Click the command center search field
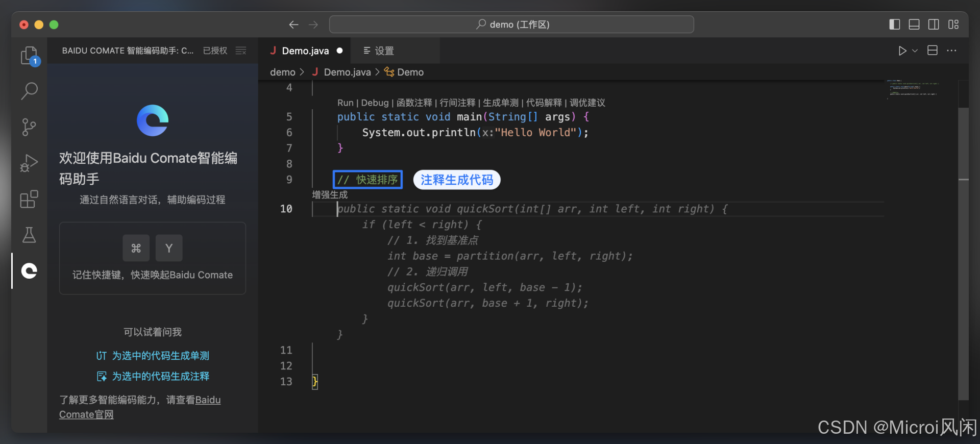This screenshot has height=444, width=980. click(x=511, y=24)
